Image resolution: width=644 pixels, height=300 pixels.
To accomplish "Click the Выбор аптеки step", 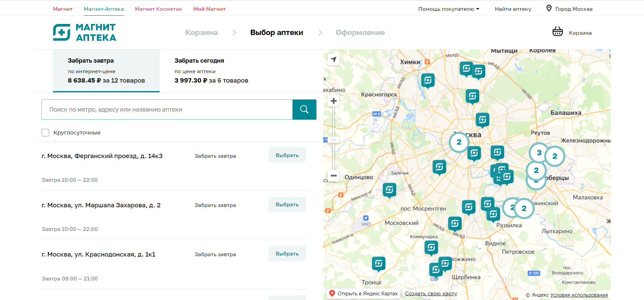I will click(277, 33).
